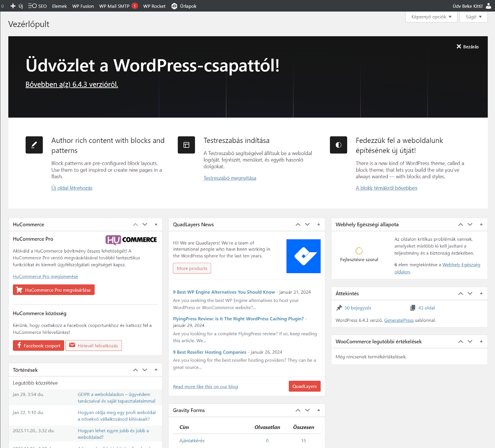Click the pin icon next to 50 bejegyzés

[339, 308]
